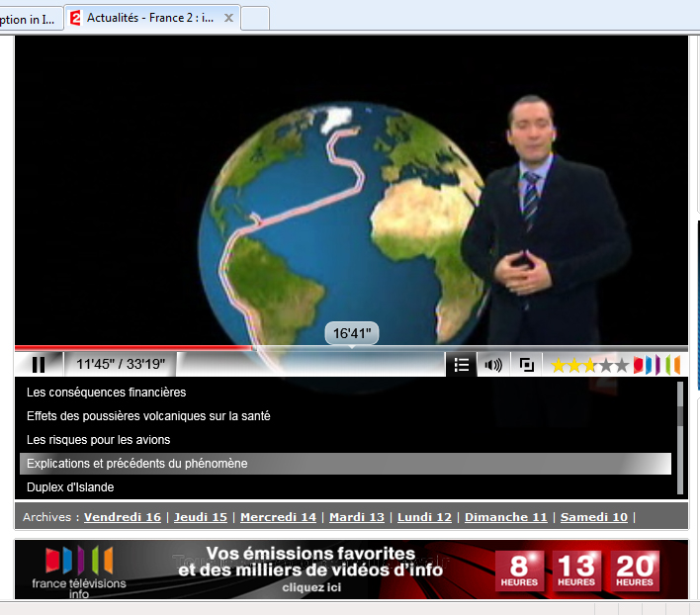The image size is (700, 615).
Task: Switch video to fullscreen mode
Action: pyautogui.click(x=527, y=364)
